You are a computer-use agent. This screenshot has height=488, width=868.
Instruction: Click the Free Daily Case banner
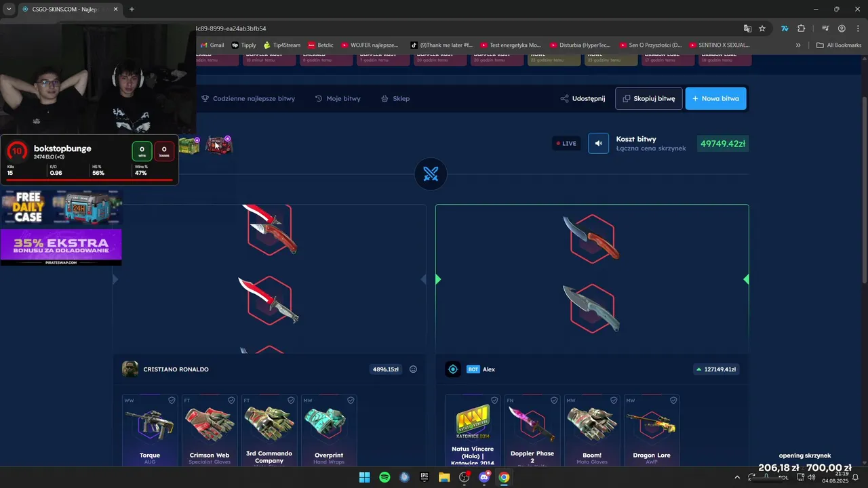pyautogui.click(x=61, y=207)
